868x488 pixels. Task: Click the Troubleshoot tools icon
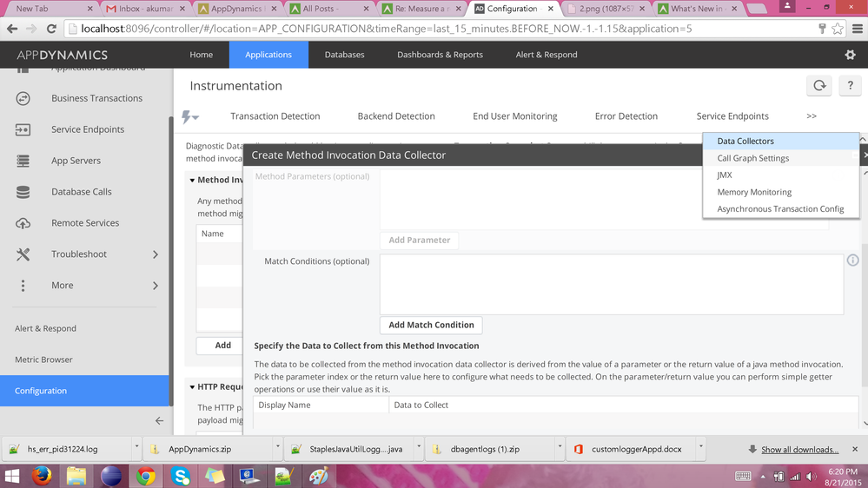(x=23, y=254)
